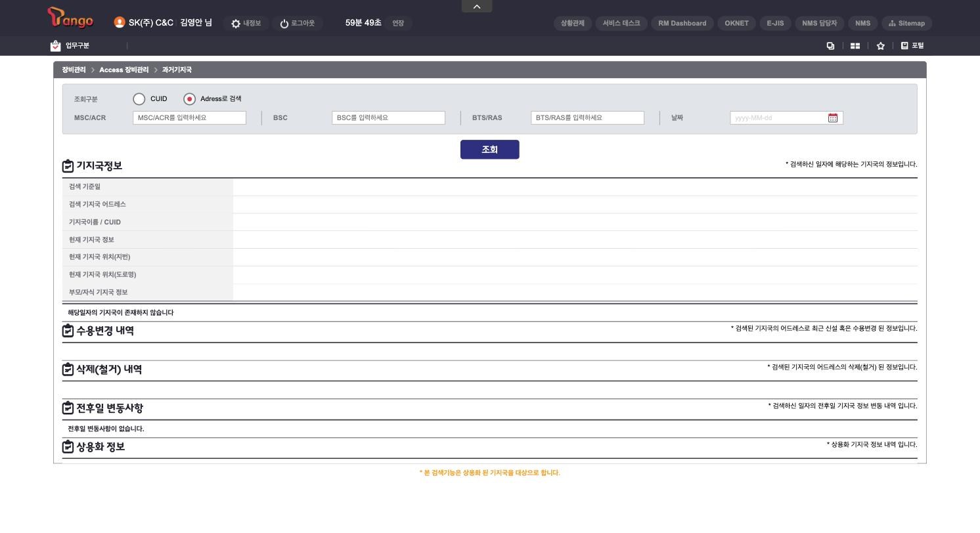The width and height of the screenshot is (980, 533).
Task: Extend the session with 연장
Action: click(398, 23)
